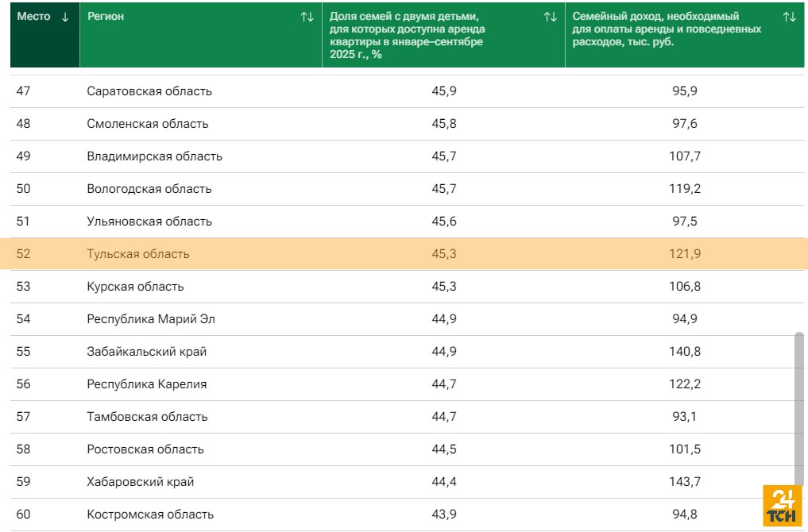Sort by share of families column arrows
This screenshot has width=808, height=532.
click(550, 17)
